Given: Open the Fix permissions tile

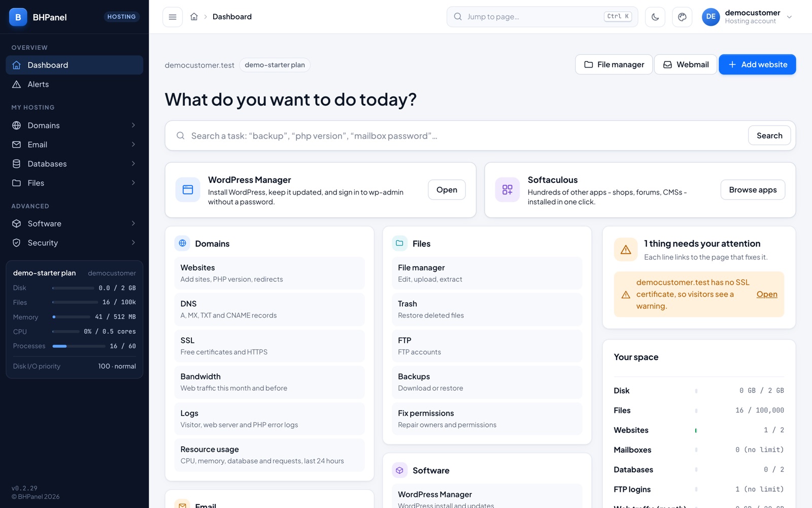Looking at the screenshot, I should click(x=487, y=419).
